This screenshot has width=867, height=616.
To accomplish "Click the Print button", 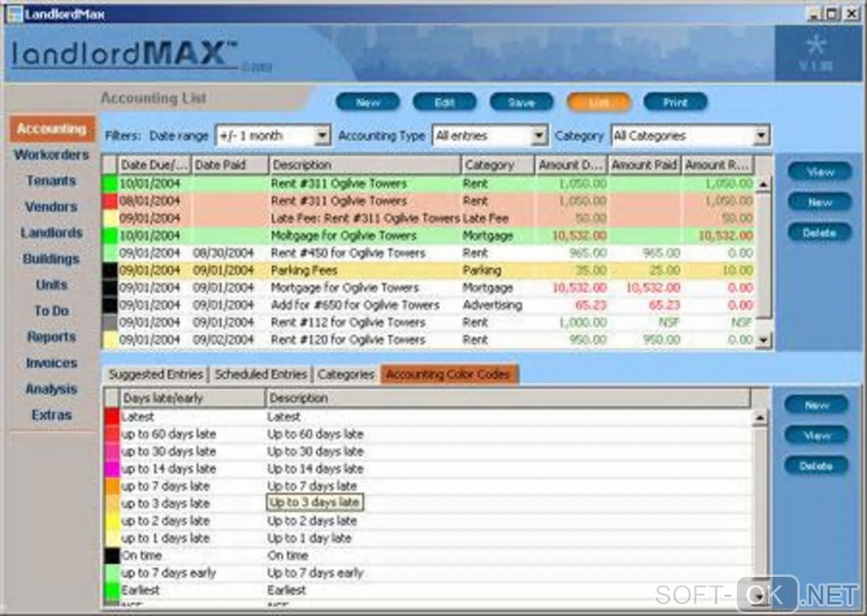I will pyautogui.click(x=675, y=102).
